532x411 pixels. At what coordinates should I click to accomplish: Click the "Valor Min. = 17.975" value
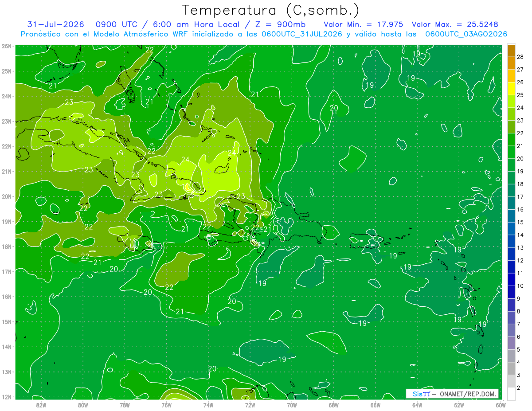pos(364,24)
